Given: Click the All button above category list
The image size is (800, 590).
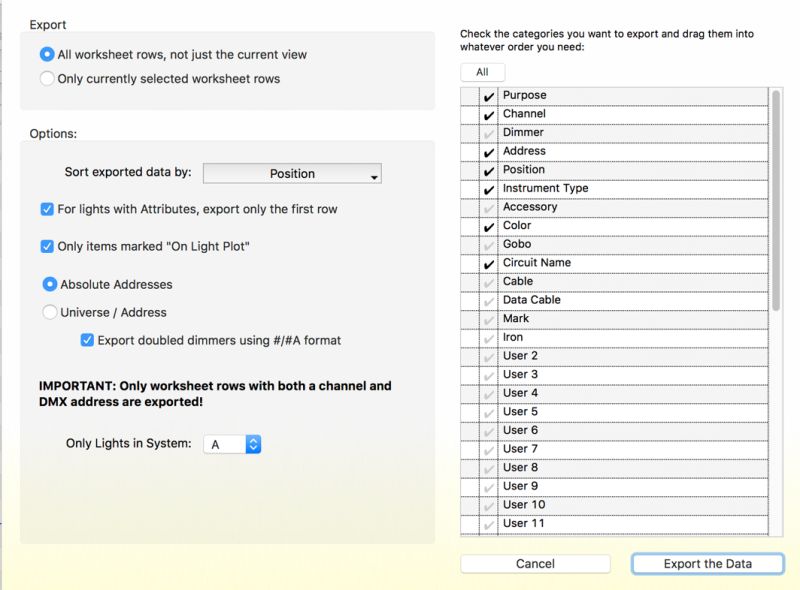Looking at the screenshot, I should click(483, 72).
